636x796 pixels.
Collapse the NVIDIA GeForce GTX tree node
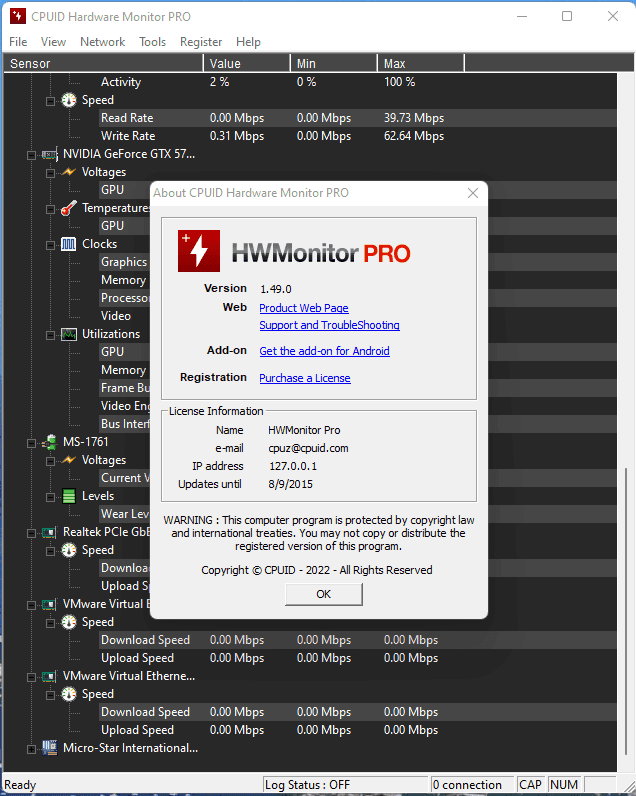33,155
